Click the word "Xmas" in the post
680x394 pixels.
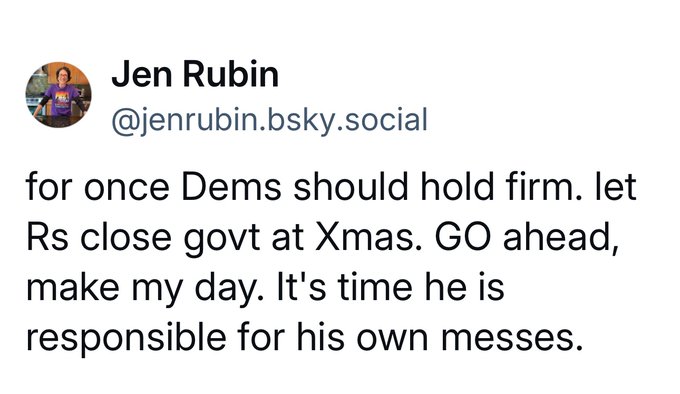[x=368, y=237]
